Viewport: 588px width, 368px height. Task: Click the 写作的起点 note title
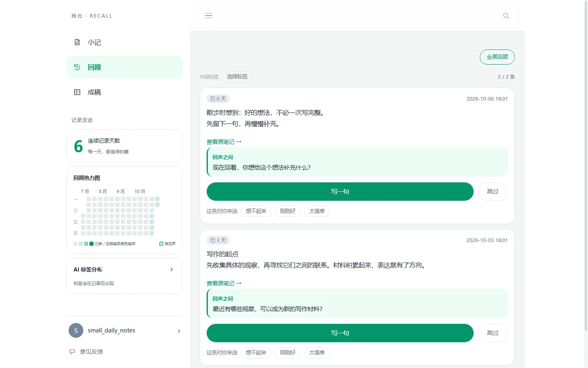tap(223, 254)
